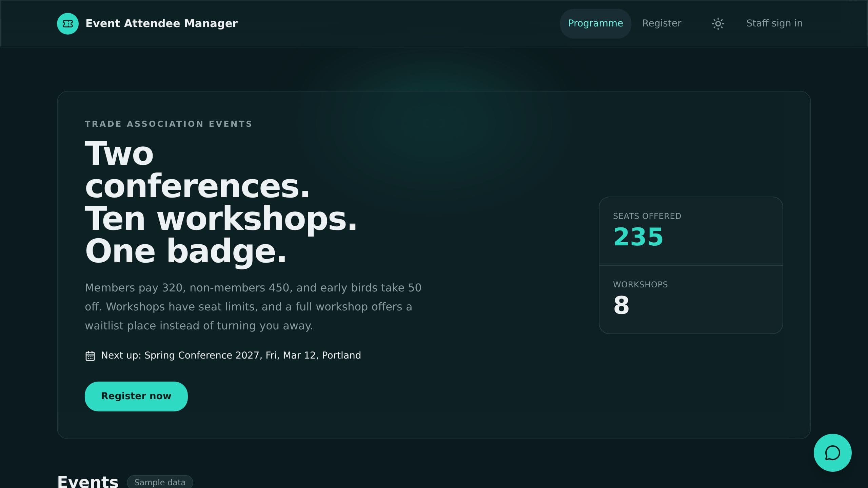Click the SEATS OFFERED label
This screenshot has height=488, width=868.
tap(647, 216)
